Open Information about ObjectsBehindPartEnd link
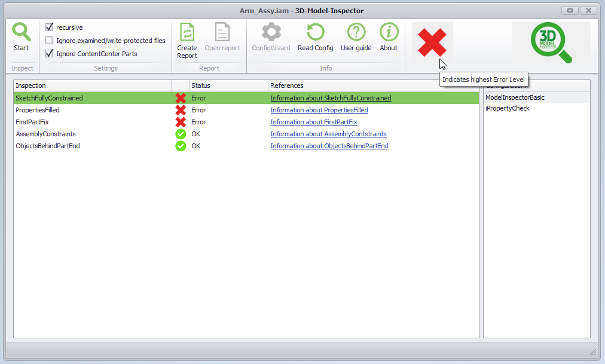This screenshot has height=364, width=605. pyautogui.click(x=329, y=146)
